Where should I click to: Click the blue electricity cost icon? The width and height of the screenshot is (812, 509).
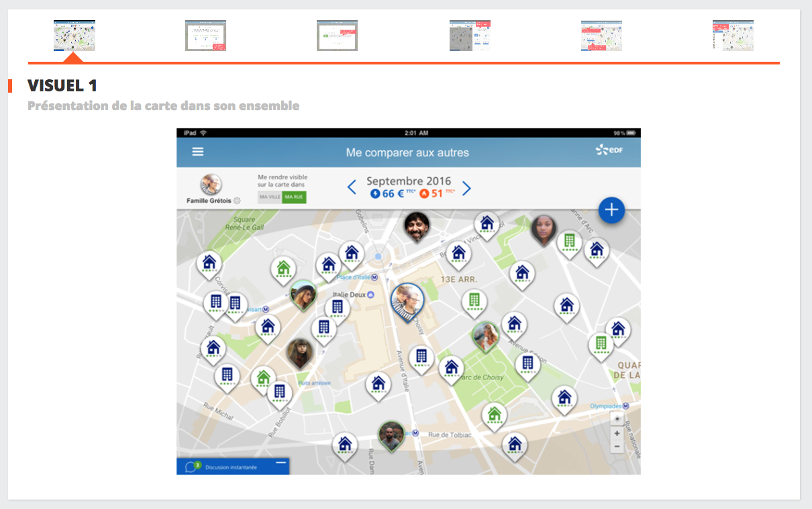[375, 194]
